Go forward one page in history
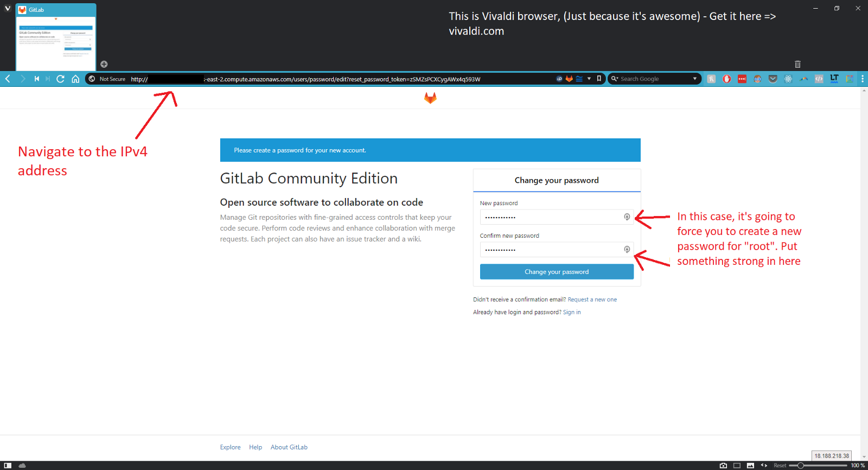Screen dimensions: 868x470 23,79
